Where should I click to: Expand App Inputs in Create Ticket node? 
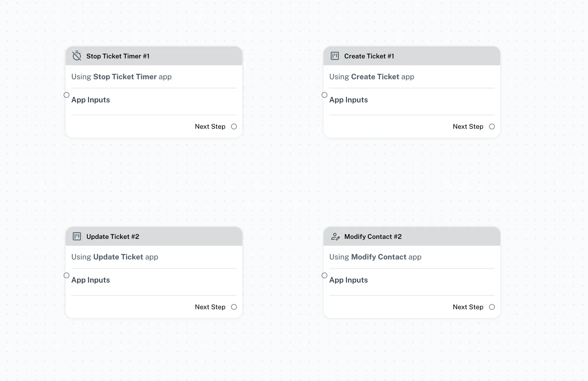348,100
